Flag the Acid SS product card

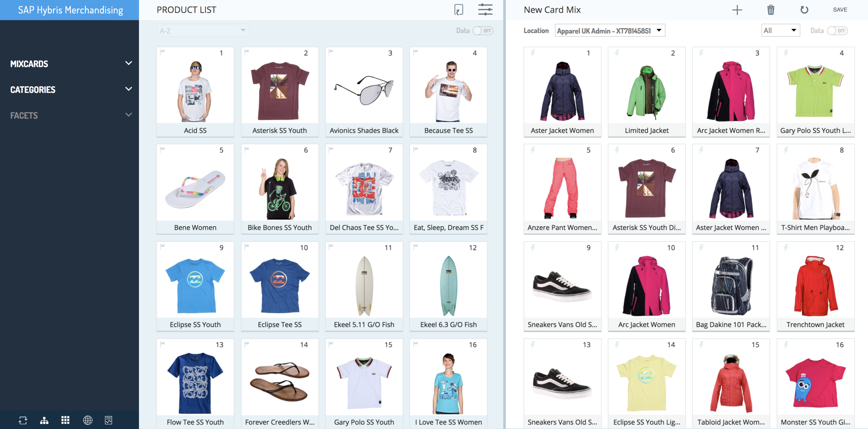tap(162, 52)
